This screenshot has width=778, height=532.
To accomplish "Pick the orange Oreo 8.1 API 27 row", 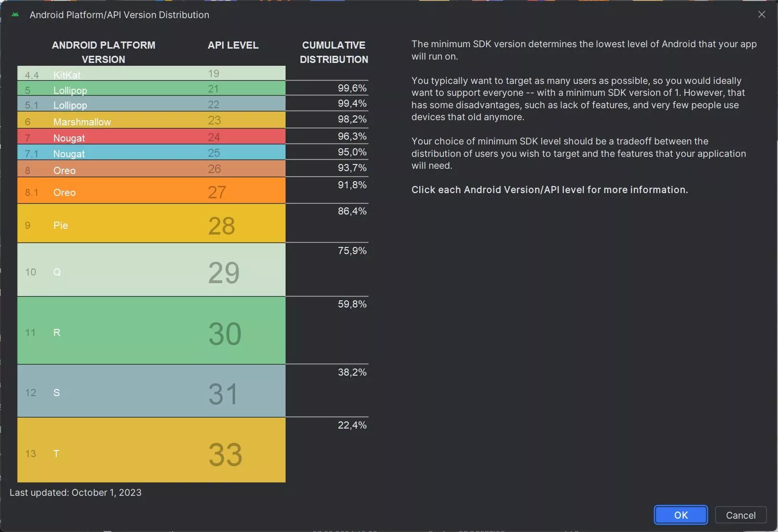I will (x=151, y=190).
